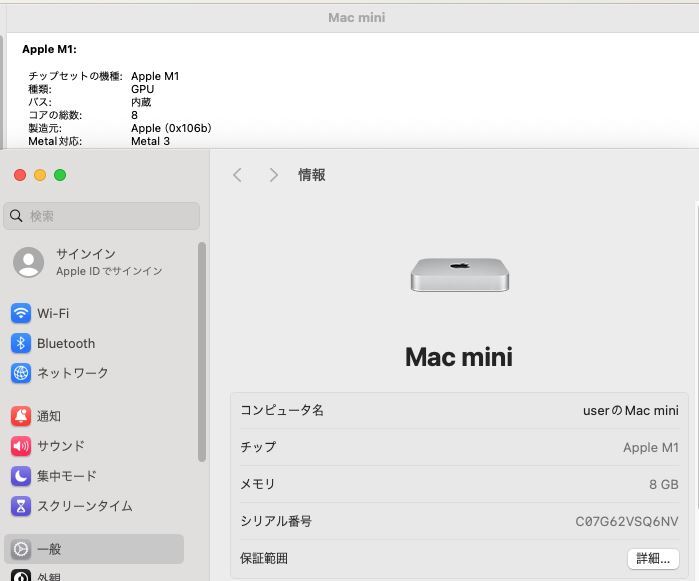Click the コアの総数 label
699x581 pixels.
(55, 115)
